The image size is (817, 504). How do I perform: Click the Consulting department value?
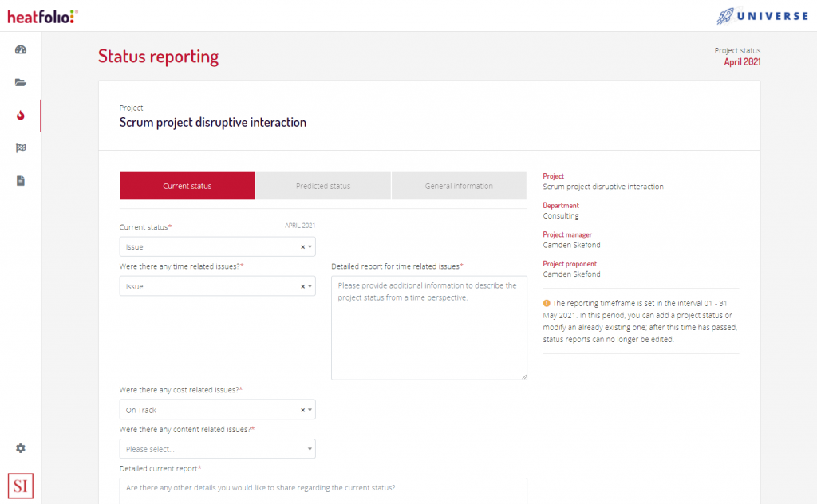tap(561, 215)
